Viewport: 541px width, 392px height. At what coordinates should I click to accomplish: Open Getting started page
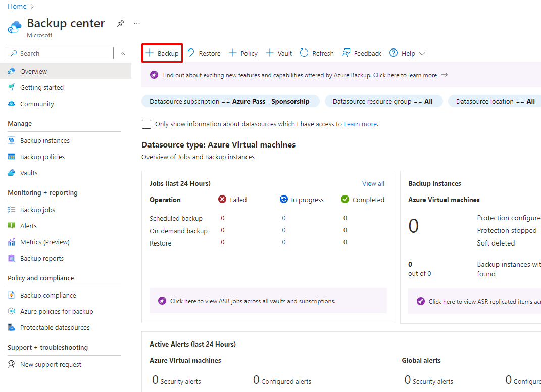42,88
